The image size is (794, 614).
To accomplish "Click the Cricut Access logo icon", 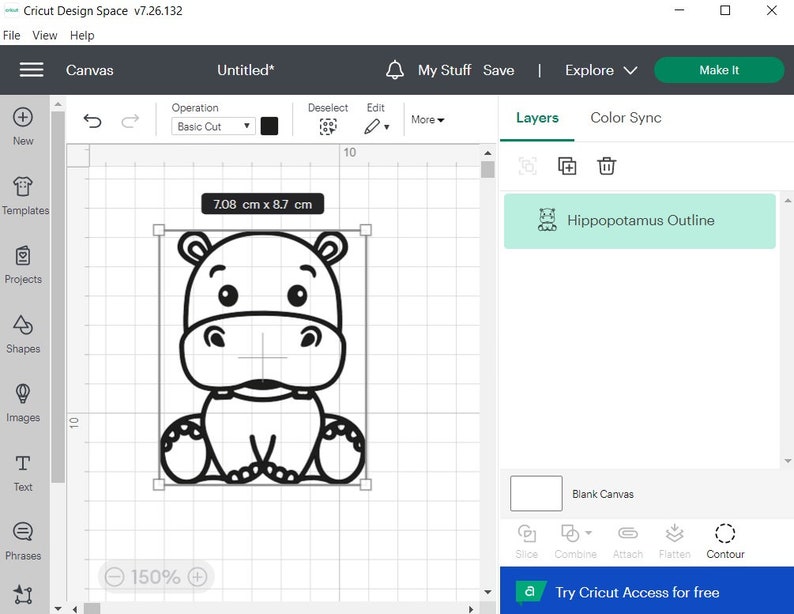I will coord(530,592).
